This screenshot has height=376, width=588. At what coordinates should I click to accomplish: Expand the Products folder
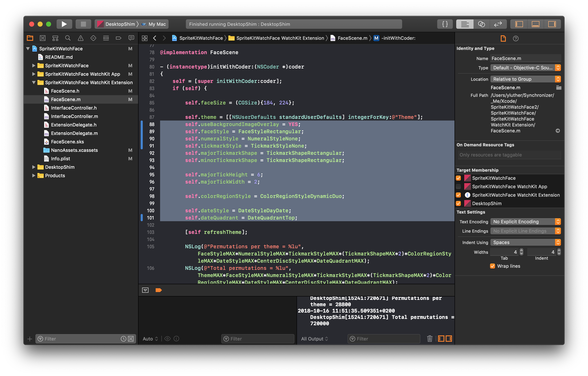(x=34, y=176)
